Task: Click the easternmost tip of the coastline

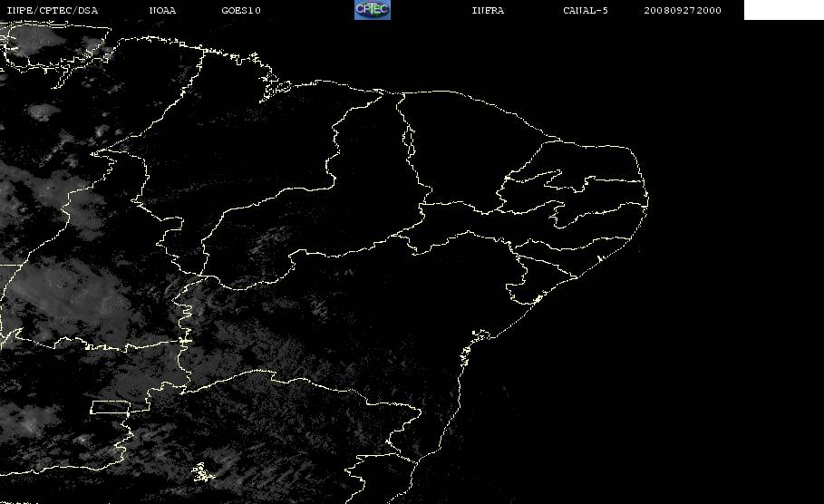Action: coord(648,192)
